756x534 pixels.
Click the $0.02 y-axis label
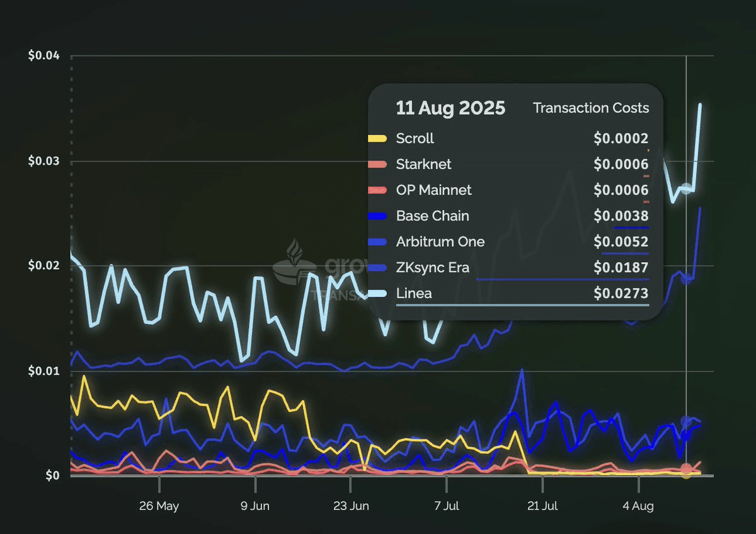coord(43,265)
